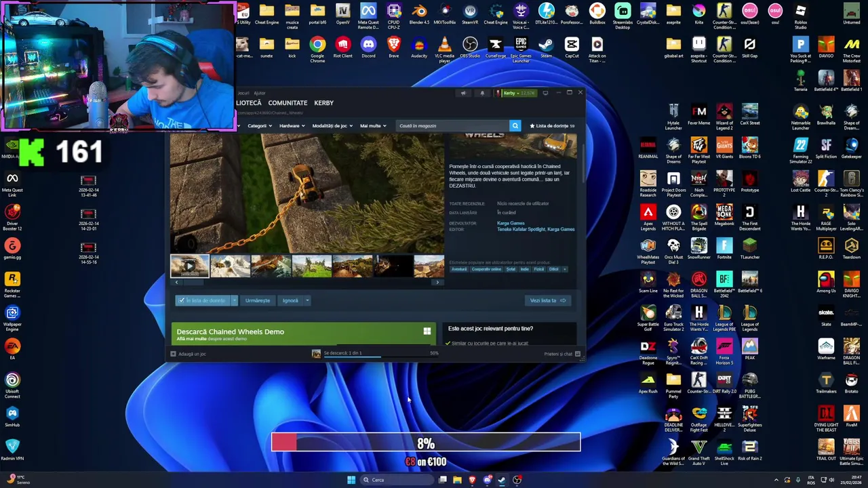This screenshot has height=488, width=868.
Task: Open Steam announcements megaphone icon
Action: pos(463,93)
